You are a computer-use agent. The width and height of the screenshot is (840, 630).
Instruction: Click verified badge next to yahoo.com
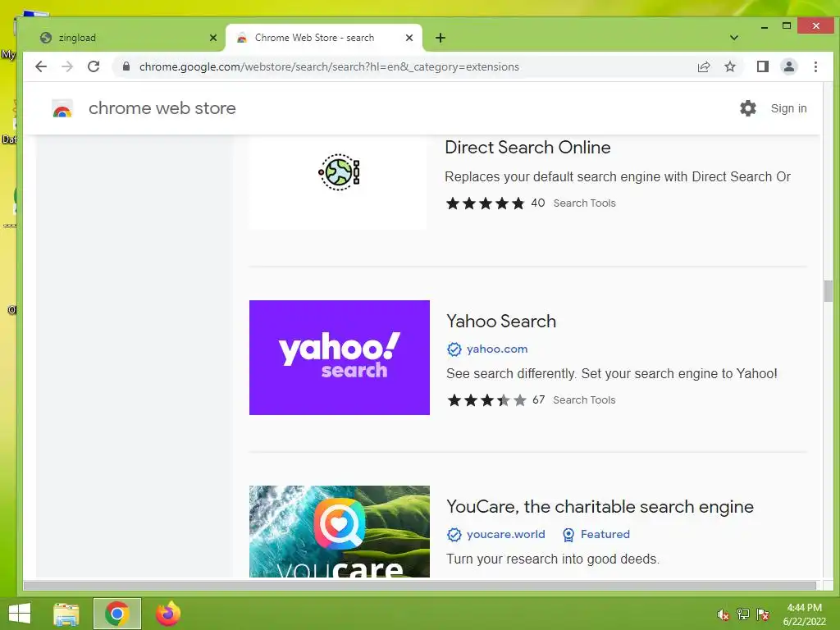(x=454, y=349)
